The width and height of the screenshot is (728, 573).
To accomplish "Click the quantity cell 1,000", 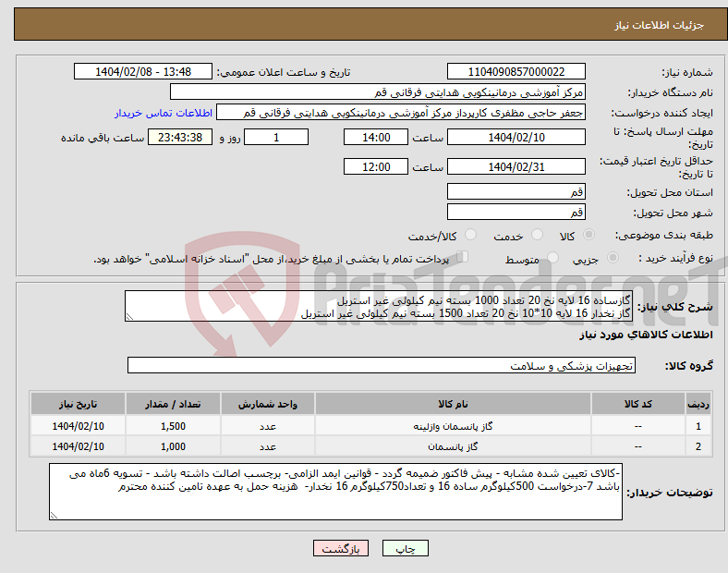I will [173, 446].
